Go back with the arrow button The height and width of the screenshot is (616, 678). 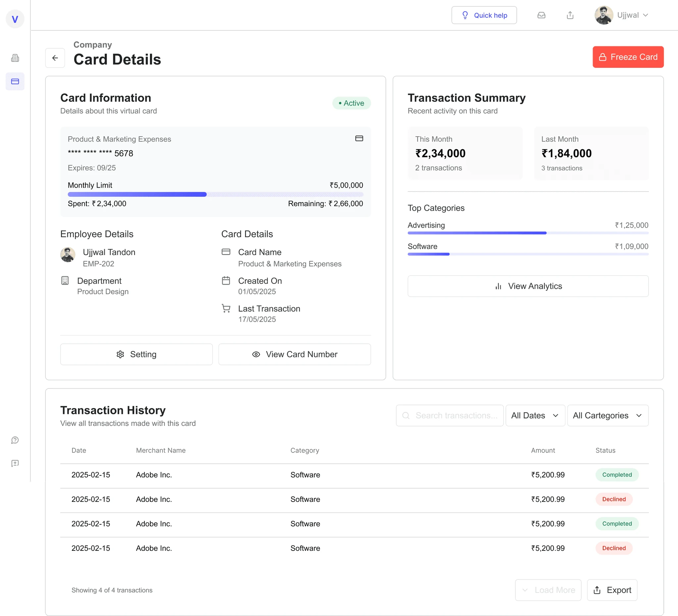tap(55, 58)
